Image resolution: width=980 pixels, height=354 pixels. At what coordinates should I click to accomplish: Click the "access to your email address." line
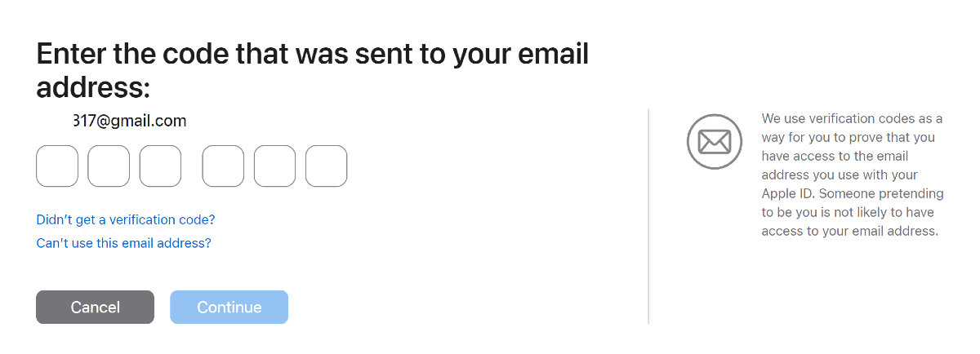point(849,232)
